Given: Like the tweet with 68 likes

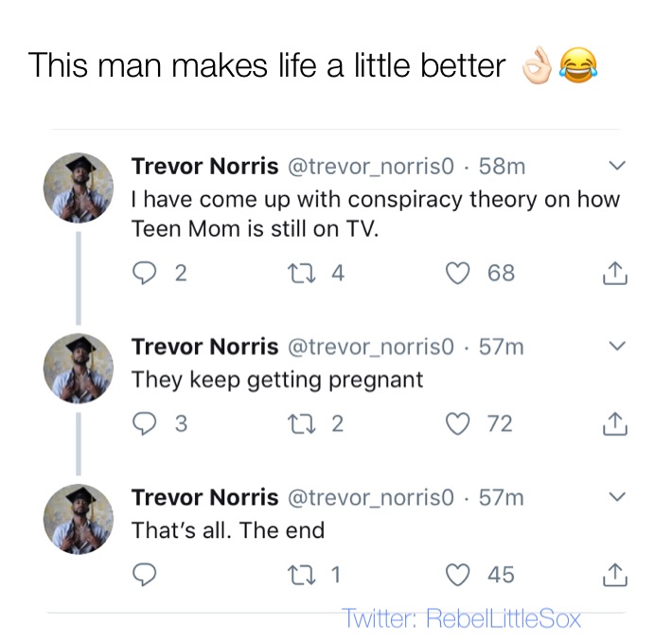Looking at the screenshot, I should click(x=460, y=274).
